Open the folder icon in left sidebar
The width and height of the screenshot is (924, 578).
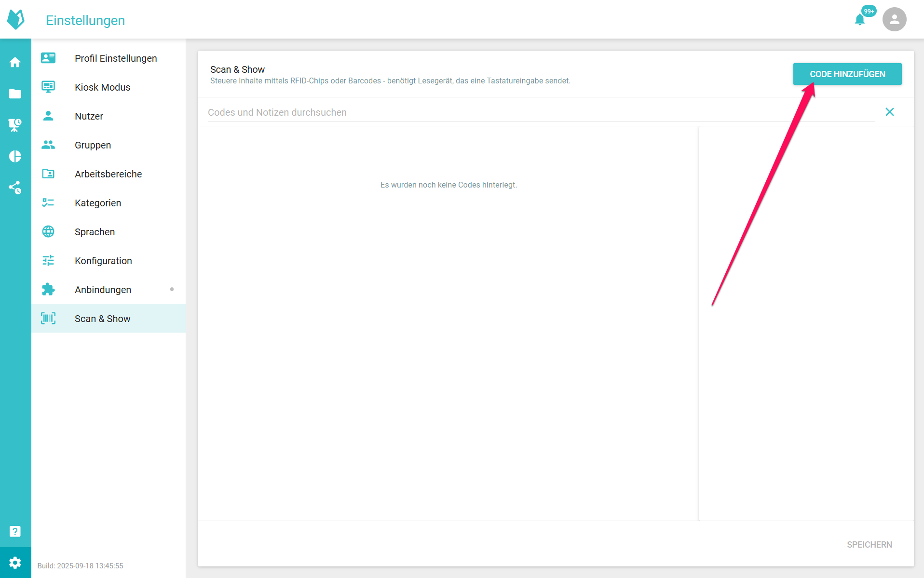coord(15,94)
